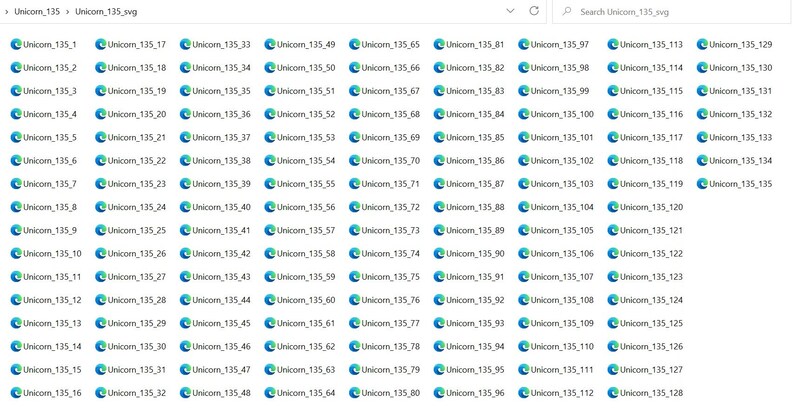
Task: Select file name Unicorn_135_110
Action: point(562,347)
